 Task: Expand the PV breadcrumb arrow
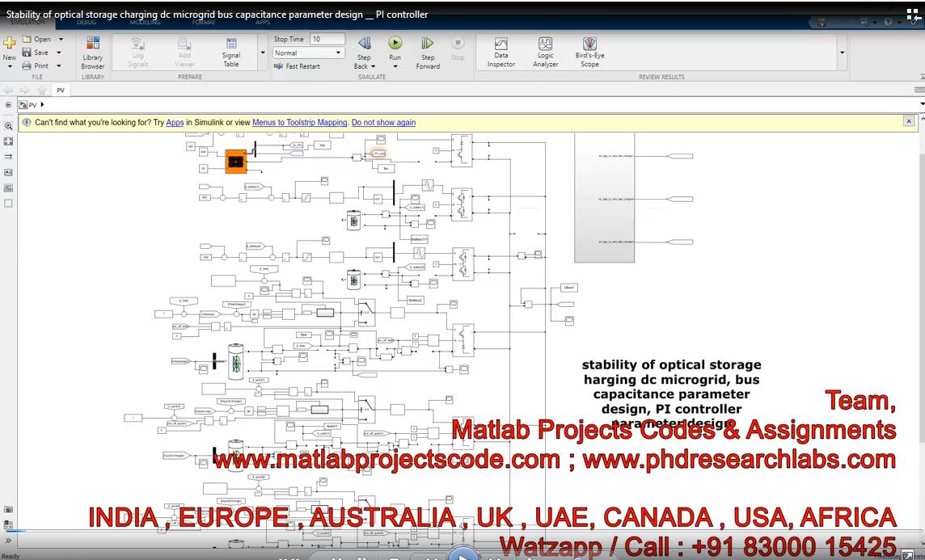43,105
